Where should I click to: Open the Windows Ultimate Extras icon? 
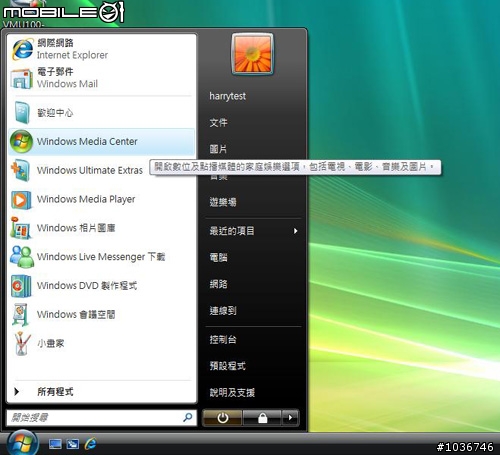[21, 170]
